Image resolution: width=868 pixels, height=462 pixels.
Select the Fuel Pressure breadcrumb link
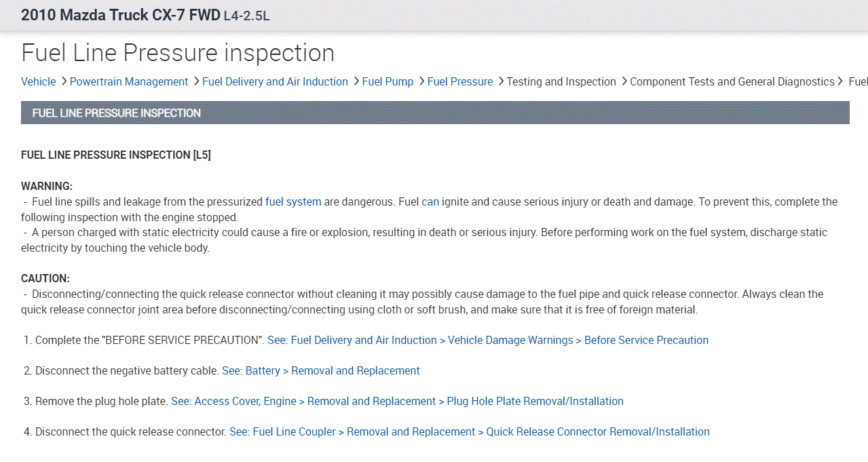460,81
